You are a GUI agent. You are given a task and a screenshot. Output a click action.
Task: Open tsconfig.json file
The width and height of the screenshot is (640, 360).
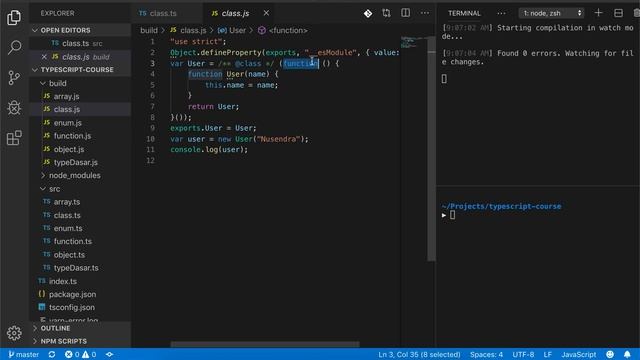point(80,307)
